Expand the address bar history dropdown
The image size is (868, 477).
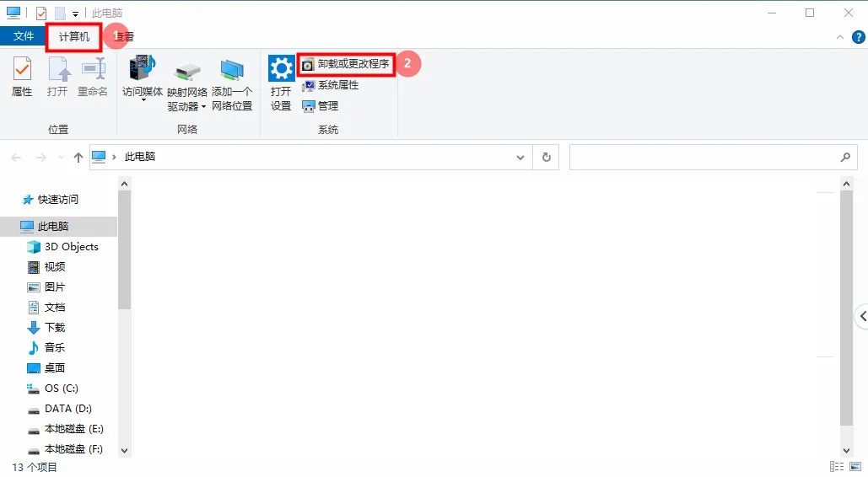click(x=520, y=158)
